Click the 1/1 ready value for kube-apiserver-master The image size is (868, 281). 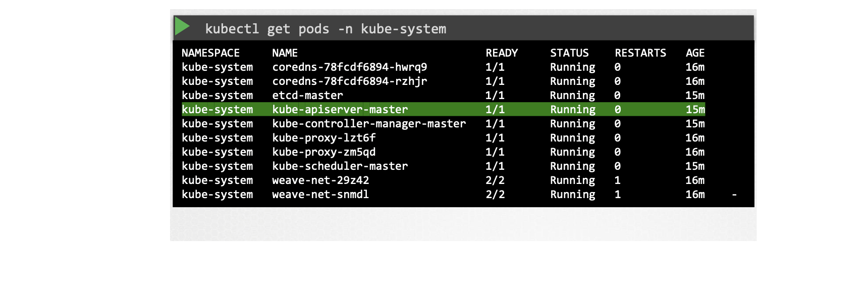click(x=495, y=110)
